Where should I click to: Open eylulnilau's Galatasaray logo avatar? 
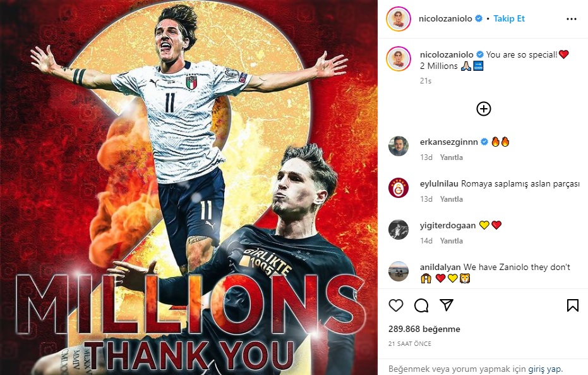399,188
